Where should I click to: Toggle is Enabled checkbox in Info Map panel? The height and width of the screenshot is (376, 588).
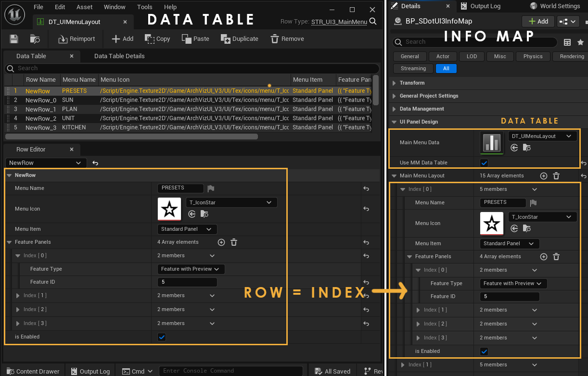pyautogui.click(x=485, y=351)
